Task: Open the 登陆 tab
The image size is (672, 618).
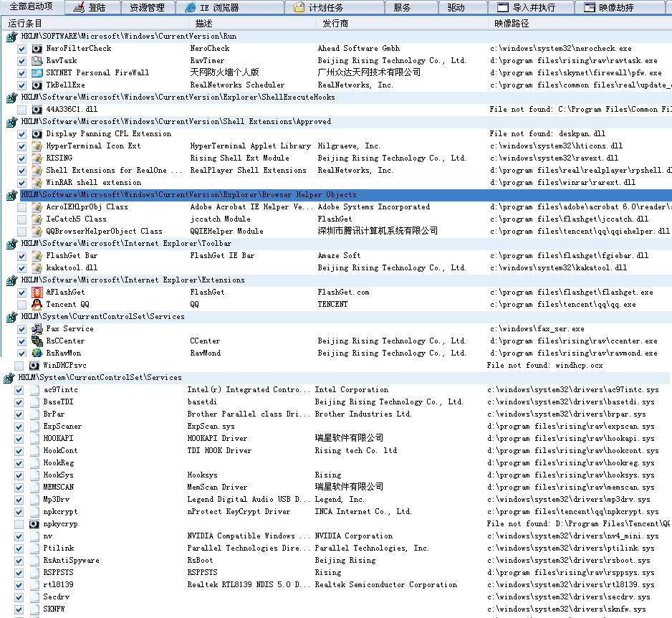Action: (x=92, y=8)
